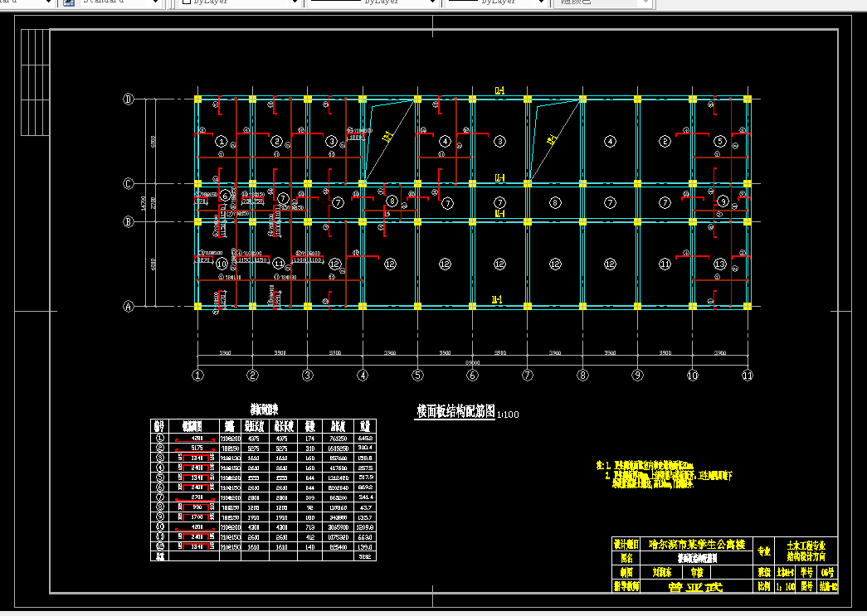The height and width of the screenshot is (616, 867).
Task: Click grid axis bubble 1 below the plan
Action: (197, 375)
